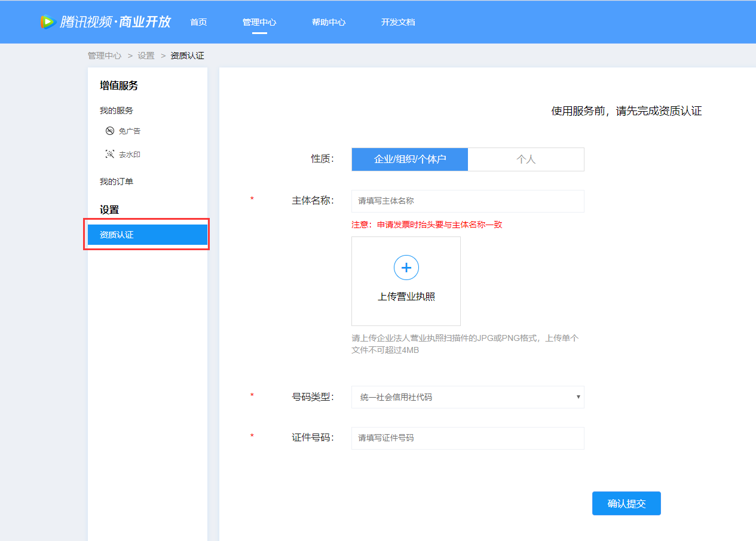
Task: Click 我的服务 sidebar item
Action: pyautogui.click(x=117, y=110)
